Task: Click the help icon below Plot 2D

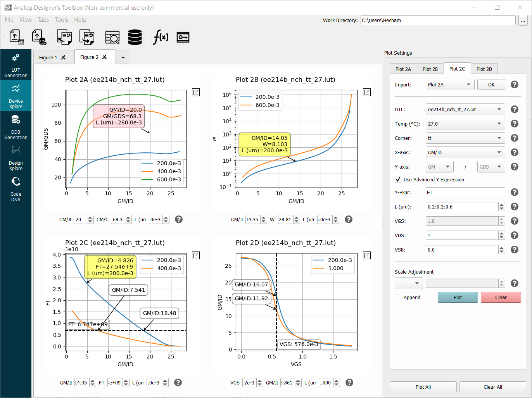Action: [349, 382]
